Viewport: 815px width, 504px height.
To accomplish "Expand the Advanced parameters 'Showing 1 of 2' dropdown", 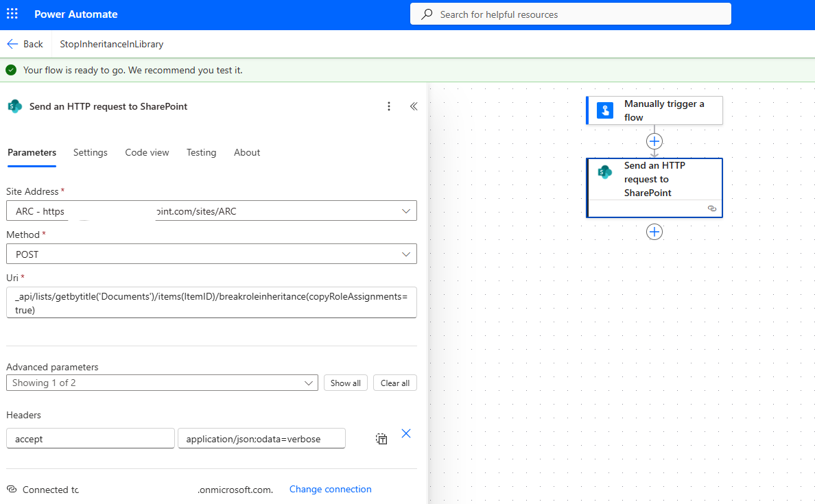I will click(309, 383).
